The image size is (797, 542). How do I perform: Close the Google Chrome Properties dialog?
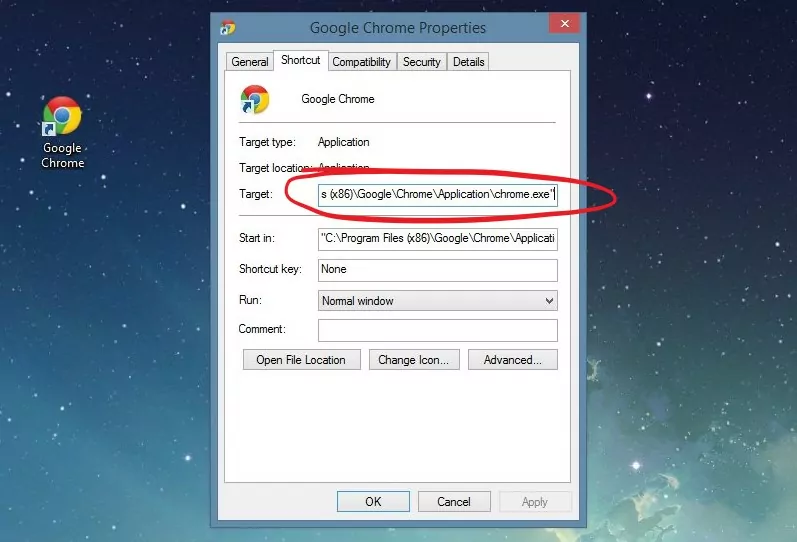[x=564, y=23]
